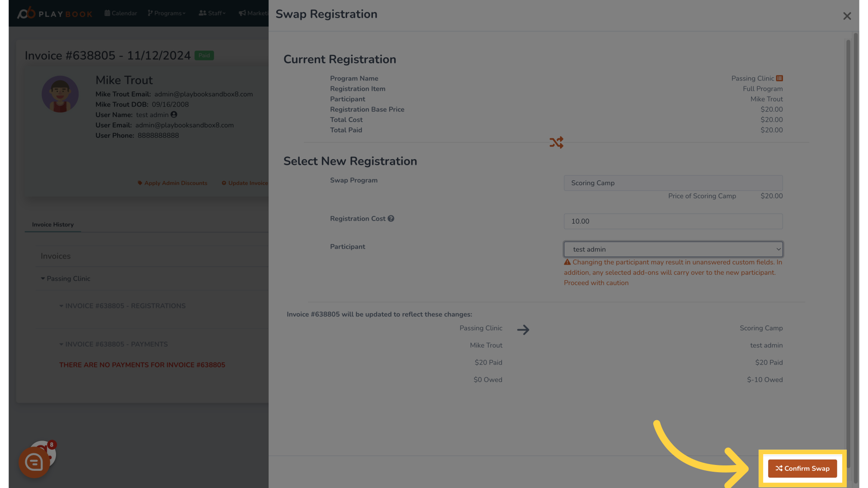Click the warning triangle icon near Participant
Screen dimensions: 868x488
[x=567, y=262]
